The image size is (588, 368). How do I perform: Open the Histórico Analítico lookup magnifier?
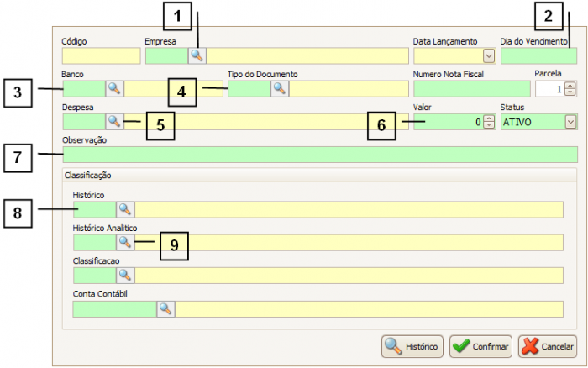point(124,242)
